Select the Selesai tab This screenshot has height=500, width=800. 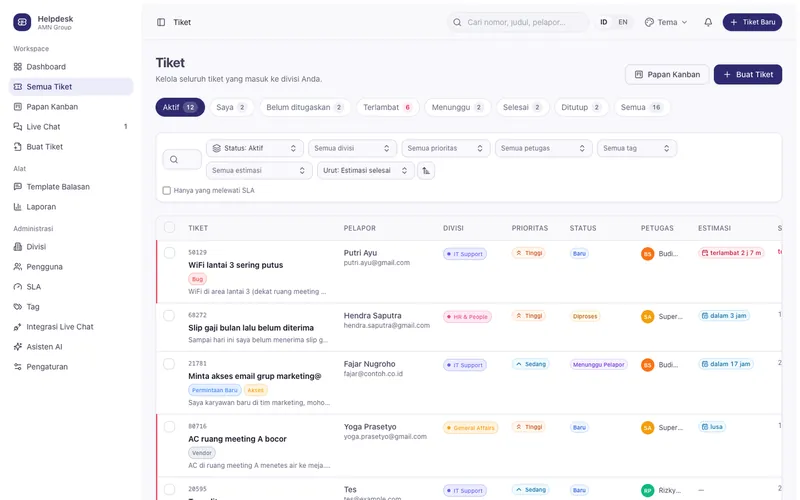pos(522,107)
